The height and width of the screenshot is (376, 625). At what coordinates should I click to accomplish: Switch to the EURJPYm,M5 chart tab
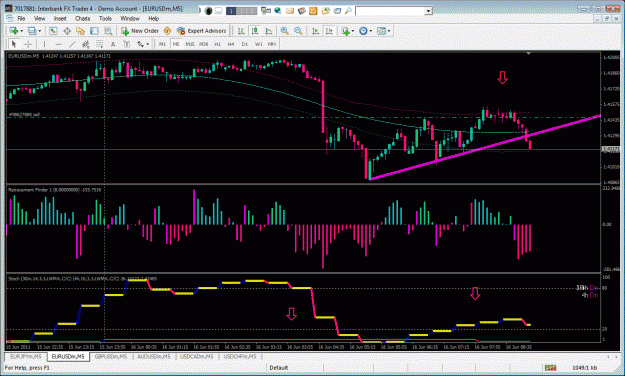(x=26, y=356)
